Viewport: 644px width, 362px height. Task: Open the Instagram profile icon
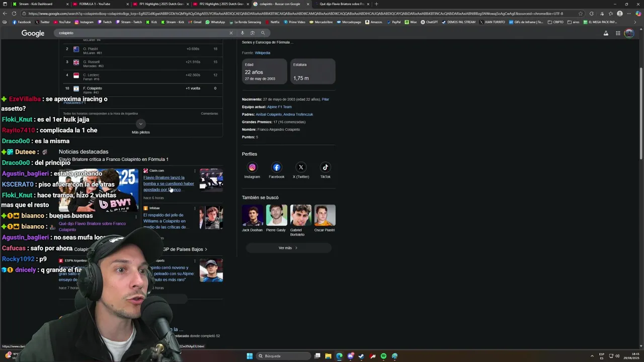point(252,167)
